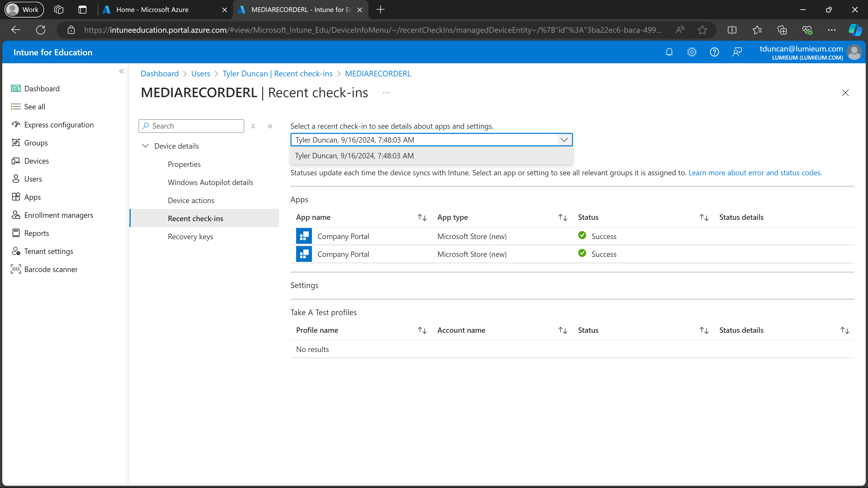The height and width of the screenshot is (488, 868).
Task: Open a new browser tab
Action: tap(380, 10)
